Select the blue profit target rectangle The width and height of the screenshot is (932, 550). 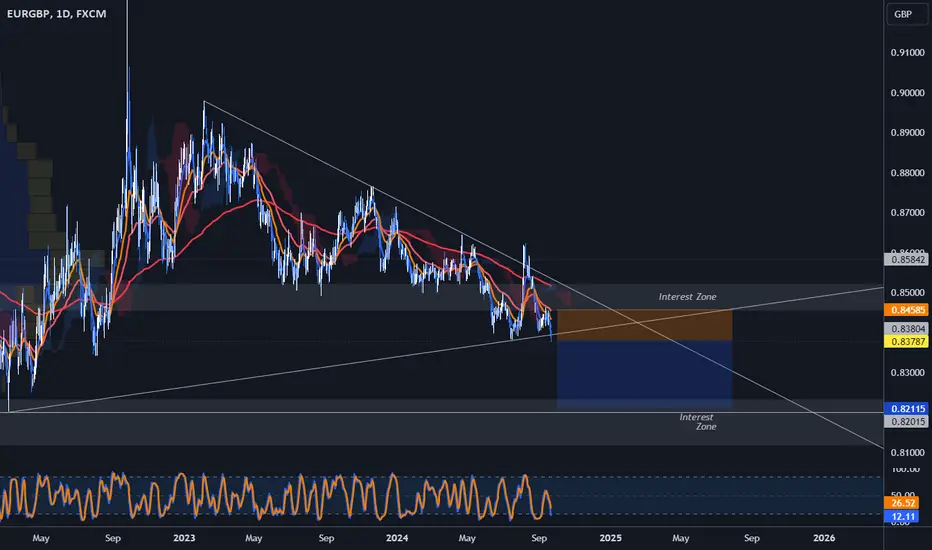tap(644, 375)
